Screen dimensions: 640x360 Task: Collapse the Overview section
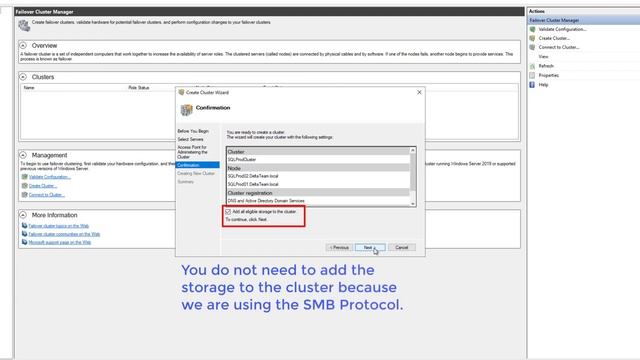coord(23,45)
